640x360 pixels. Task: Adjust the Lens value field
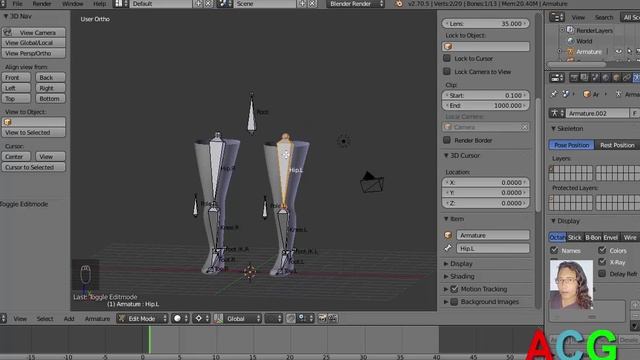[x=486, y=24]
